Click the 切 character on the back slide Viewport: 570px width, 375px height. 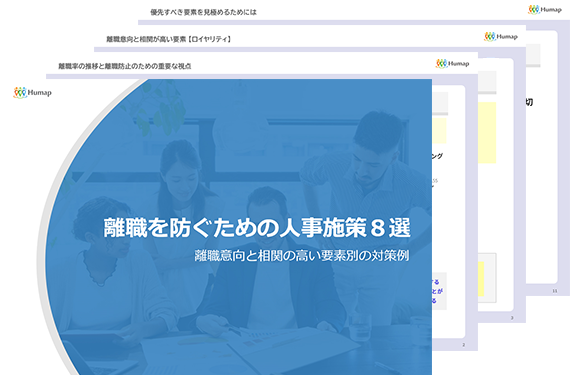coord(529,102)
